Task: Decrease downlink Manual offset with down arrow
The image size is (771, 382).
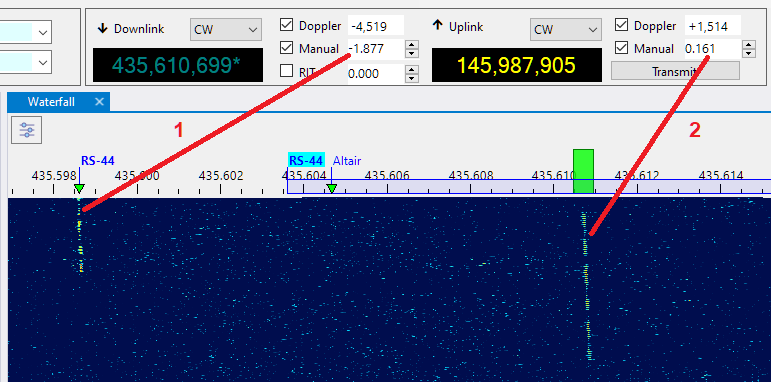Action: [412, 54]
